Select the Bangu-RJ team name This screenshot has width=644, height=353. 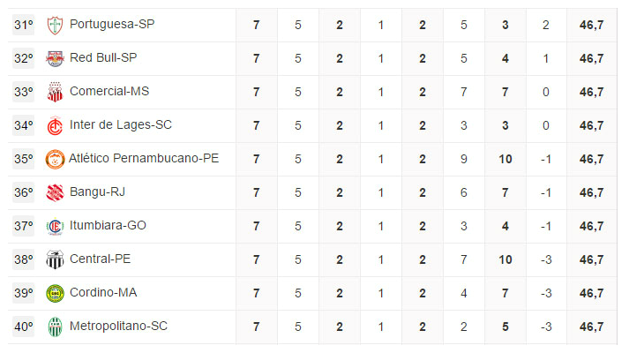coord(97,192)
